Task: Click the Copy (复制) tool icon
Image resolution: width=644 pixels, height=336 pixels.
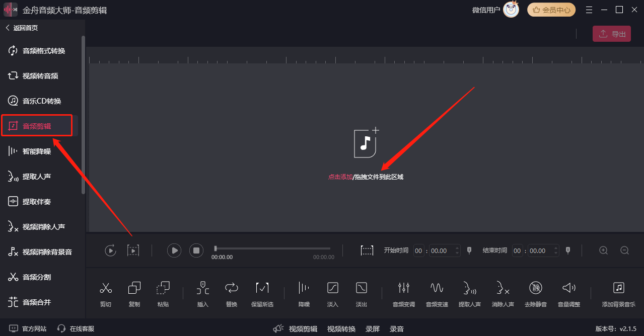Action: point(134,294)
